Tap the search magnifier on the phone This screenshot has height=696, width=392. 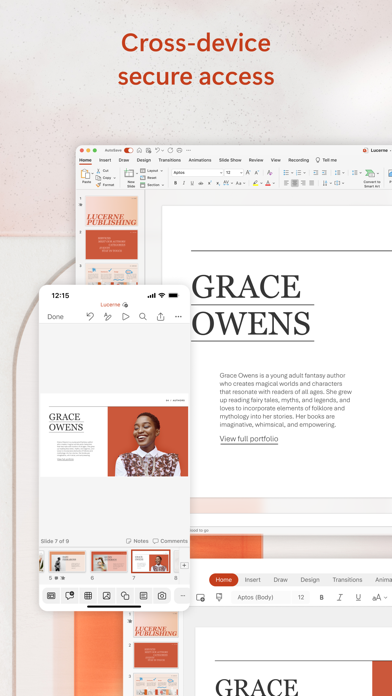tap(143, 316)
